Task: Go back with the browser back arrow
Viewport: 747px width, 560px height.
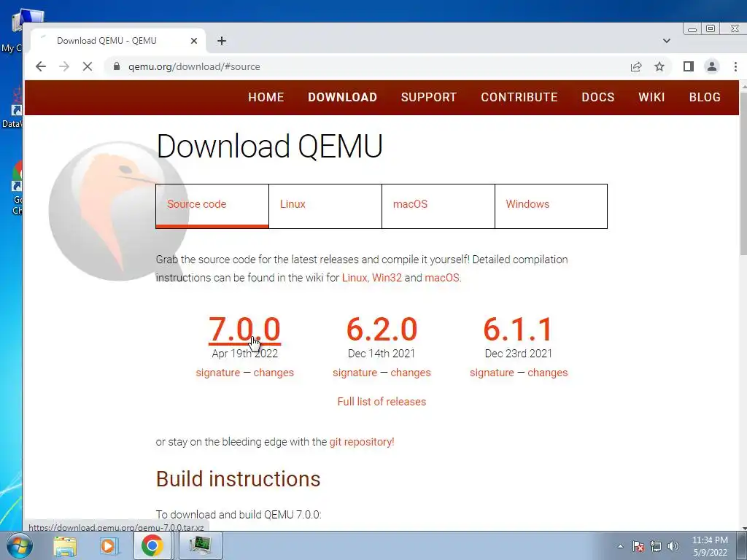Action: click(41, 66)
